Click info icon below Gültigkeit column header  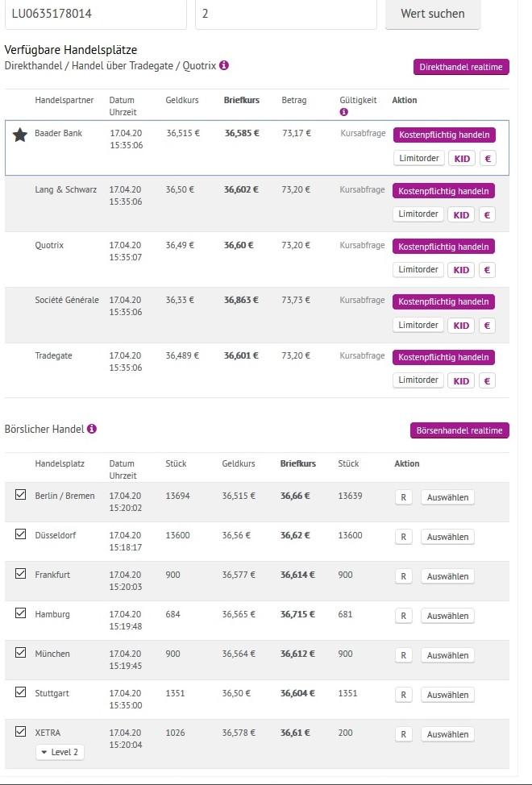pos(344,112)
